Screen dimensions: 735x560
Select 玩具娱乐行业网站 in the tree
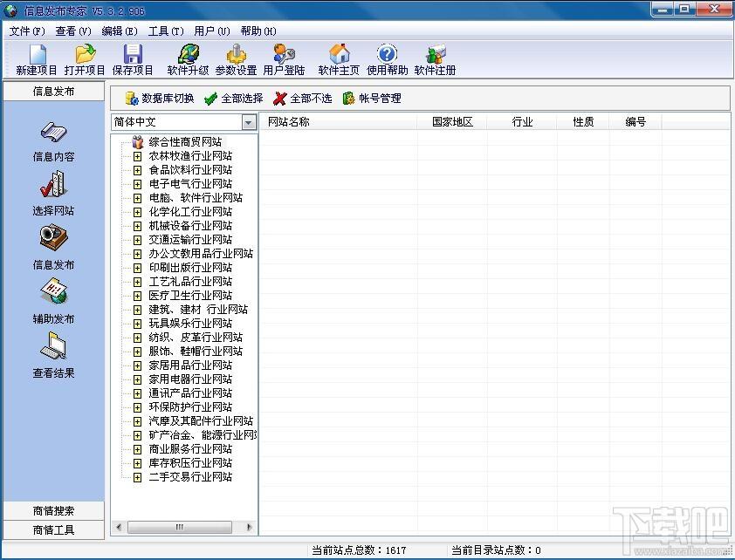tap(190, 324)
